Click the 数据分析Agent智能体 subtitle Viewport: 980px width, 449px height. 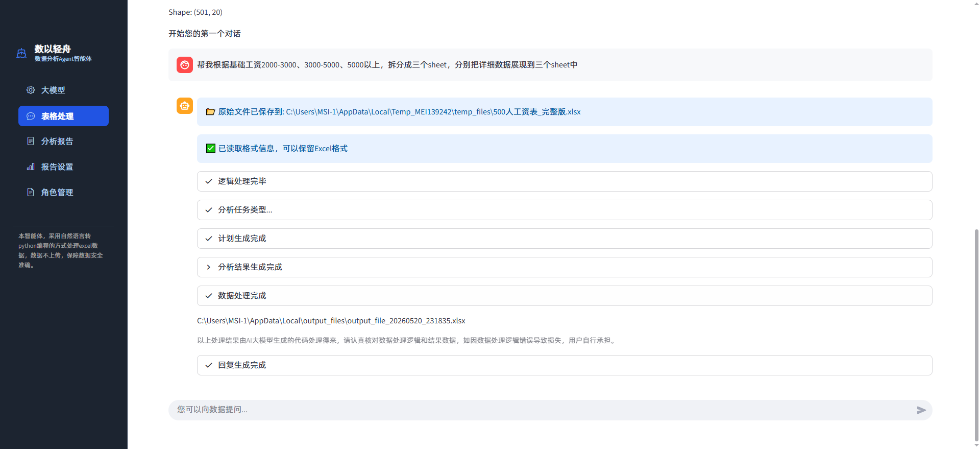point(63,59)
